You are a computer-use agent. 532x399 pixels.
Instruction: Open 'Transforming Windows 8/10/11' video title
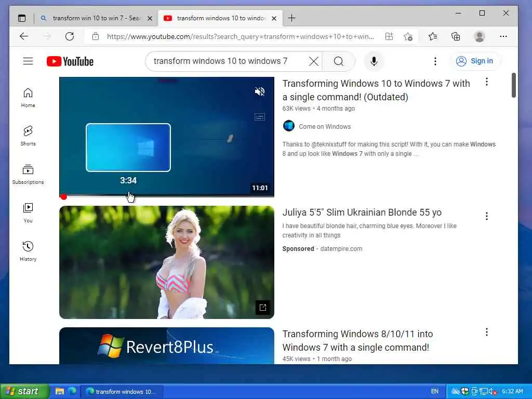(x=357, y=341)
